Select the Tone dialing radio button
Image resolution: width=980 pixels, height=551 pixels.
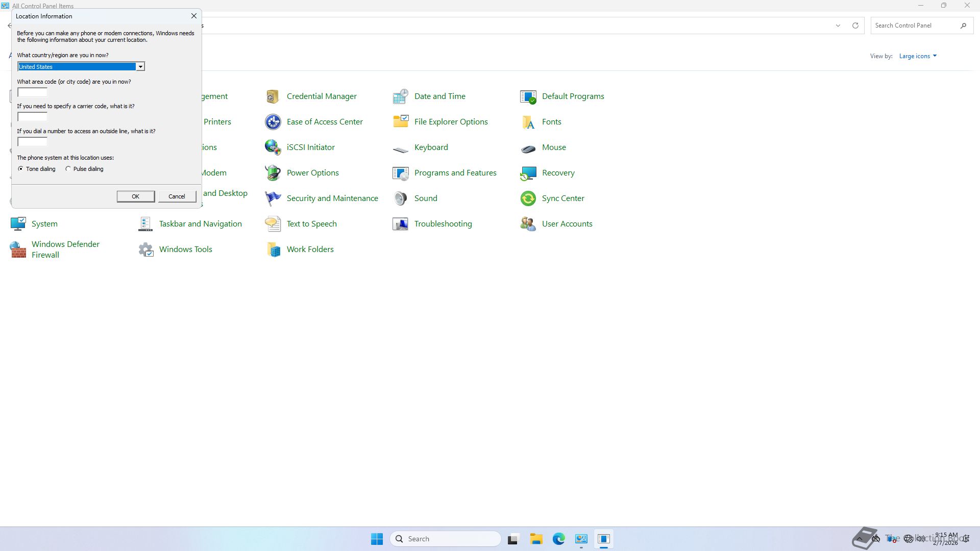pos(21,169)
